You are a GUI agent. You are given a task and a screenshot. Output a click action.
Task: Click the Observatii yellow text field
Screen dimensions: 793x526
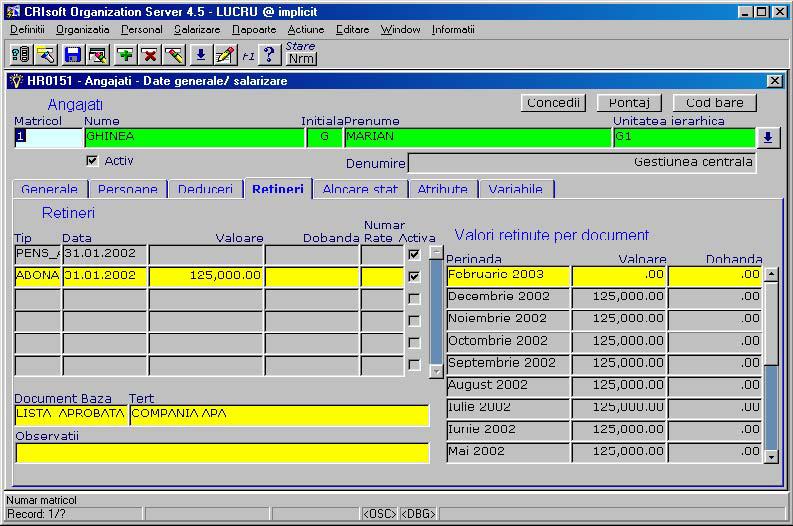222,453
